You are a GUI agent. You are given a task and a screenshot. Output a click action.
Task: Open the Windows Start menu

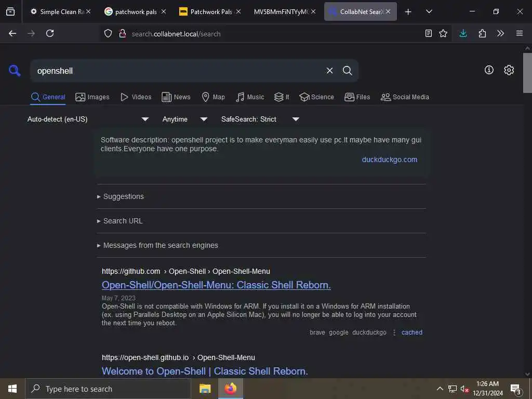click(12, 389)
